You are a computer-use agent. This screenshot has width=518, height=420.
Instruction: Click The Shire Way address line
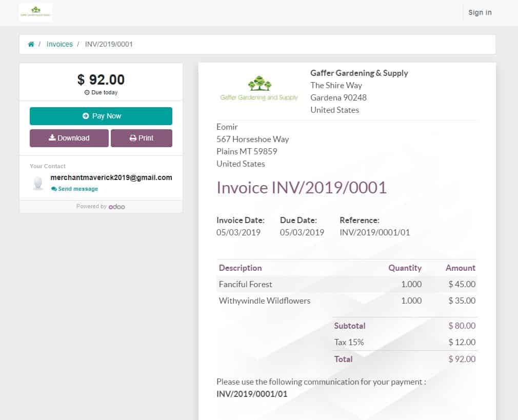pos(336,85)
